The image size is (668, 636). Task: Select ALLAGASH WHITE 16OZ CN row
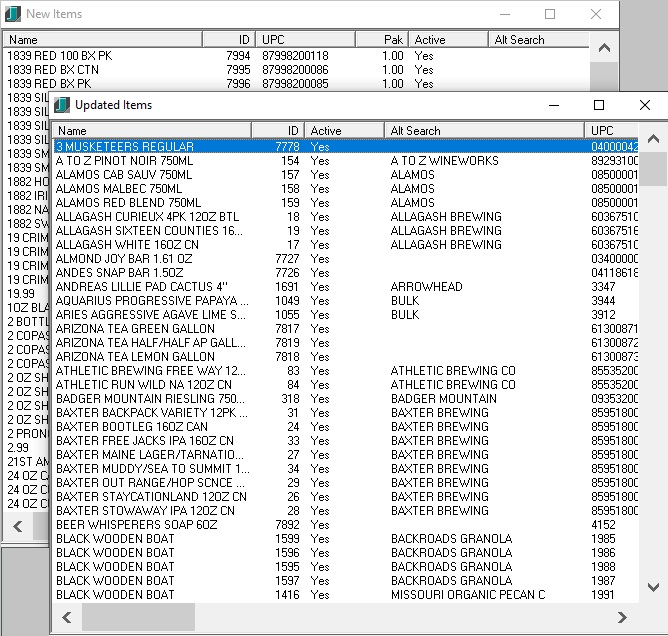[x=346, y=245]
